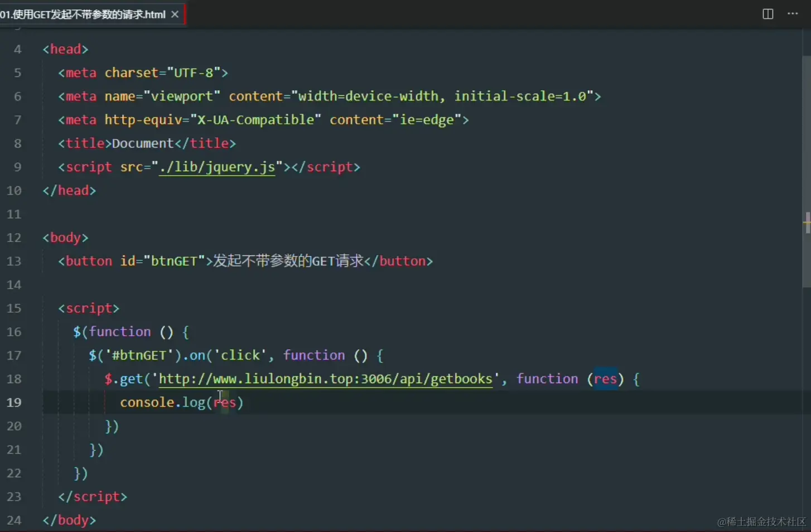Open the liulongbin.top:3006/api/getbooks URL link
Viewport: 811px width, 532px height.
(326, 379)
